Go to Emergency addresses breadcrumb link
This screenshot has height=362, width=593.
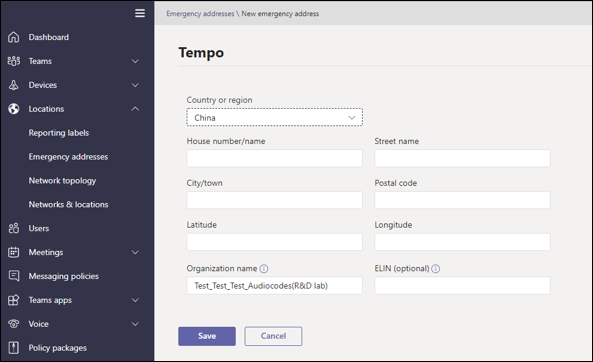coord(200,14)
